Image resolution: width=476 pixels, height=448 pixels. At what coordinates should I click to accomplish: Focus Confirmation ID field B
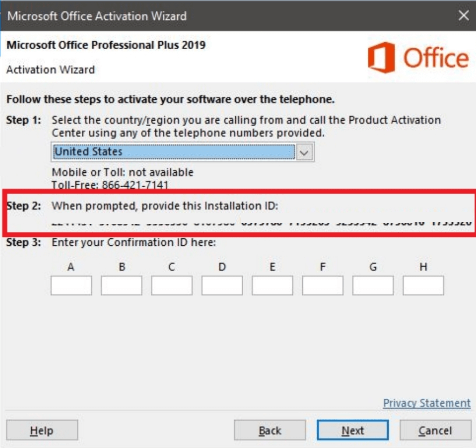(x=122, y=285)
